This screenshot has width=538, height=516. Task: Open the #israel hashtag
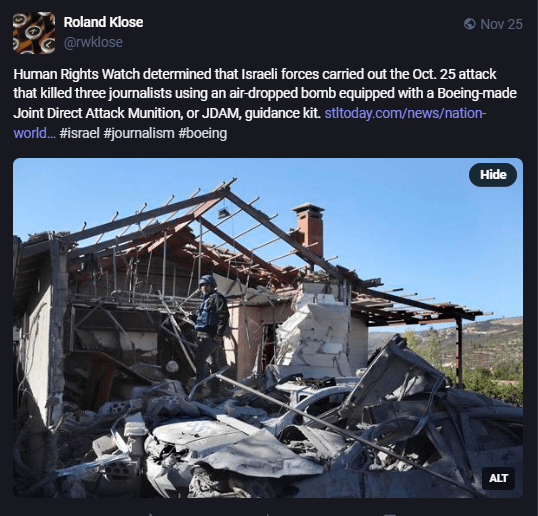point(79,133)
